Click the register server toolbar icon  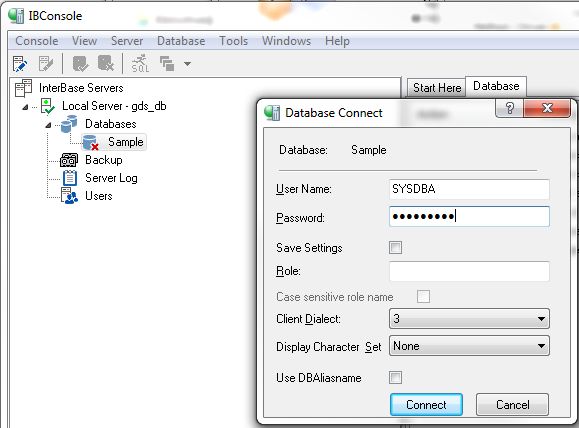(20, 64)
